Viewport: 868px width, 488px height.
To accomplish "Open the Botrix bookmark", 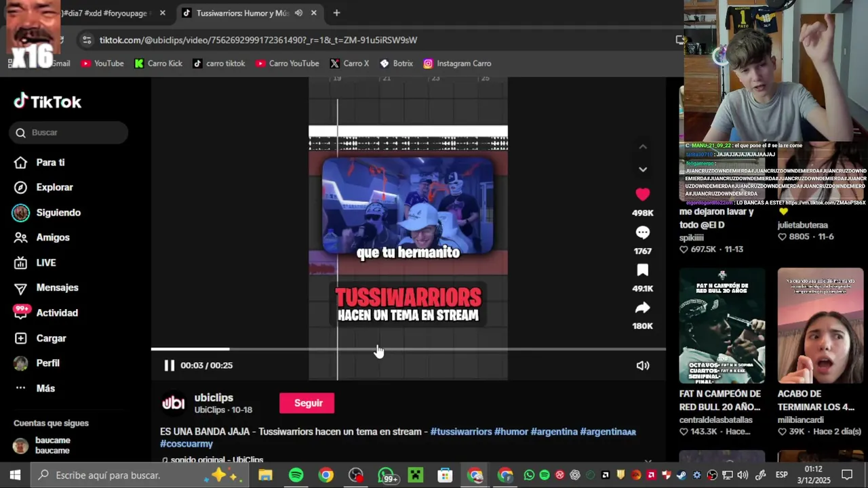I will click(x=397, y=63).
